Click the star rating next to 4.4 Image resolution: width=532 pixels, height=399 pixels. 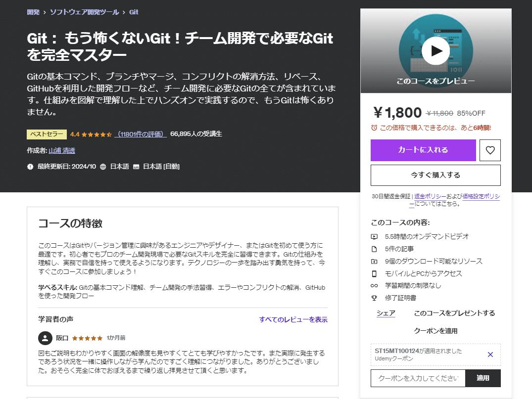97,134
